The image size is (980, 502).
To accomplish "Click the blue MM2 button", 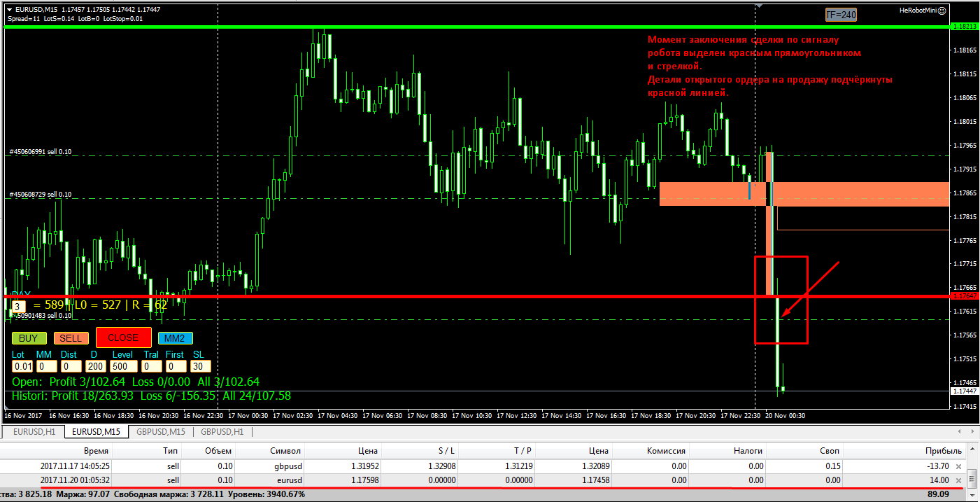I will coord(176,338).
